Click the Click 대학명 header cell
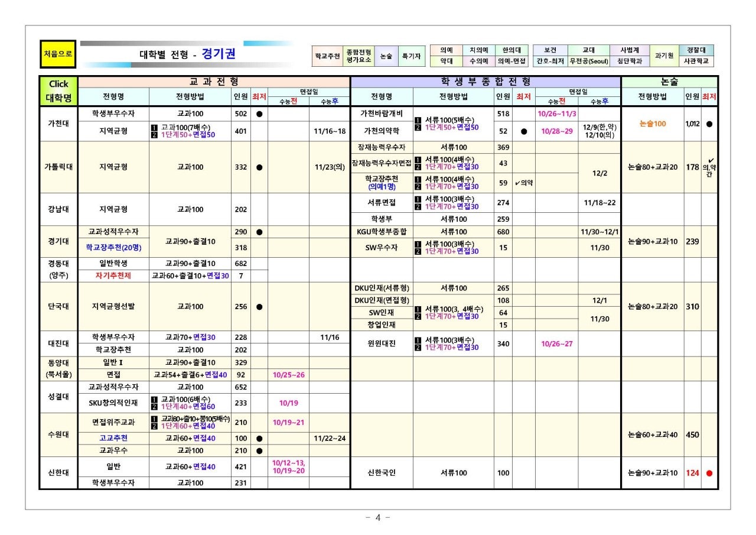Image resolution: width=756 pixels, height=535 pixels. click(x=59, y=91)
